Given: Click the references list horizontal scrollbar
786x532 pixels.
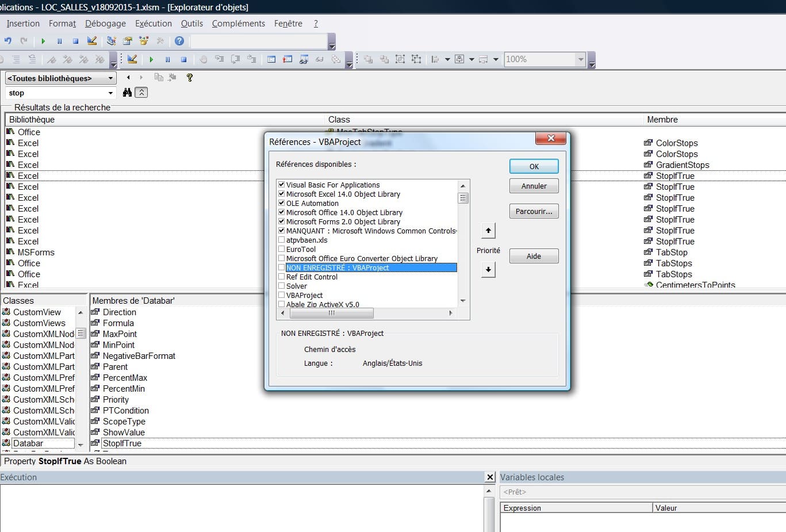Looking at the screenshot, I should [x=331, y=313].
